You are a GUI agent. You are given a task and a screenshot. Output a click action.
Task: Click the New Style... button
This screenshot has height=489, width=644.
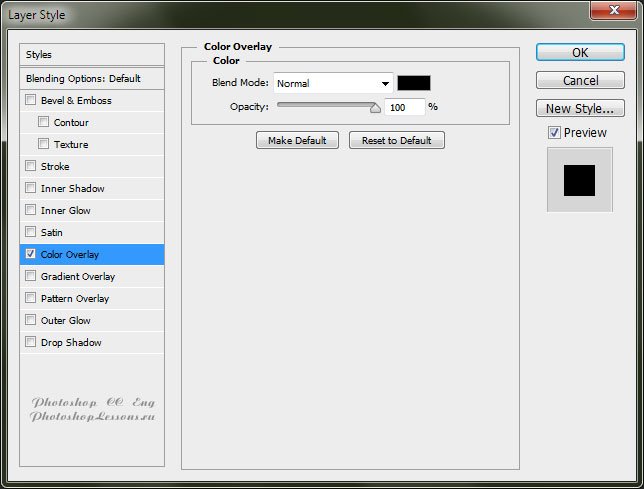point(580,108)
